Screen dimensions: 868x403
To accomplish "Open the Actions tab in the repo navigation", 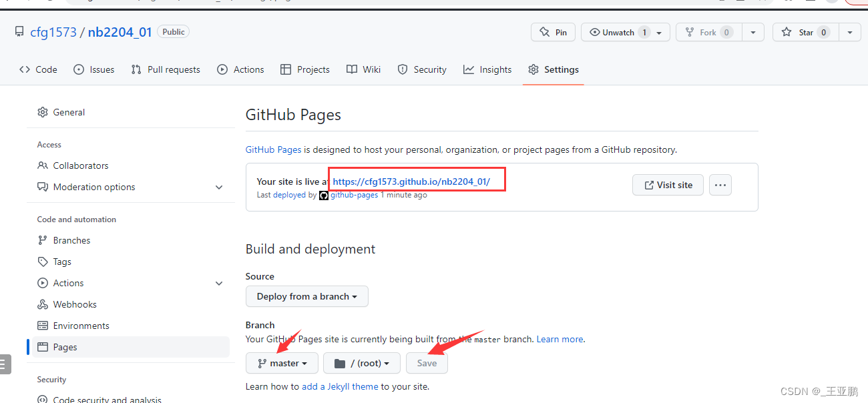I will (241, 69).
